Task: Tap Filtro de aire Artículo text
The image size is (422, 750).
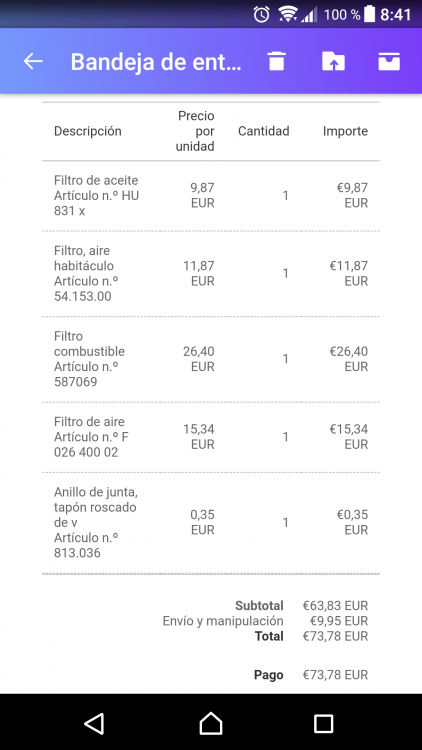Action: (91, 437)
